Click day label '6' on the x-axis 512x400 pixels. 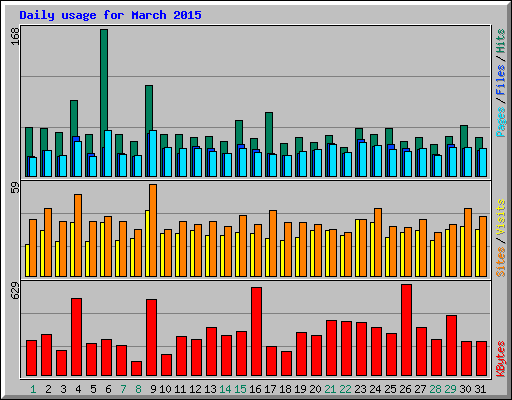pos(108,389)
